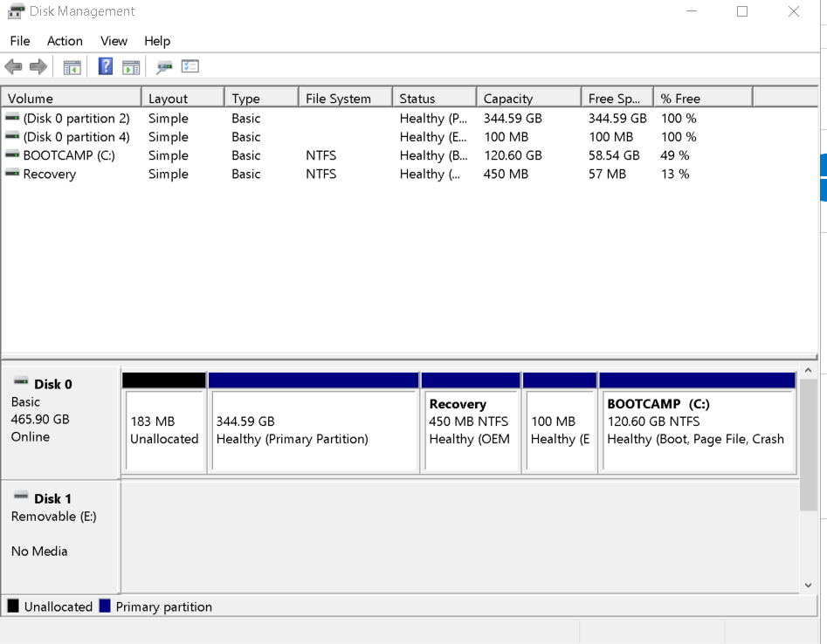The width and height of the screenshot is (827, 644).
Task: Click drive icon beside Recovery volume
Action: (12, 173)
